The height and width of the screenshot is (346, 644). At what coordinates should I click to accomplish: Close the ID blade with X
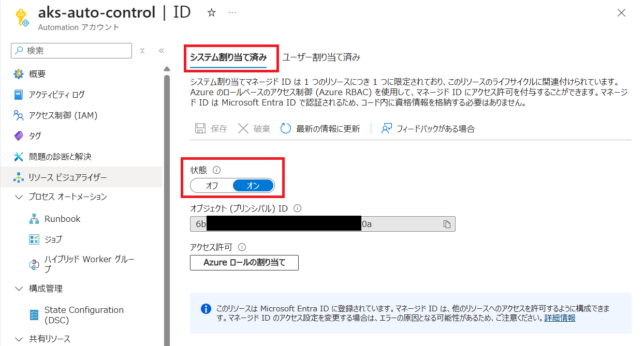(x=622, y=13)
